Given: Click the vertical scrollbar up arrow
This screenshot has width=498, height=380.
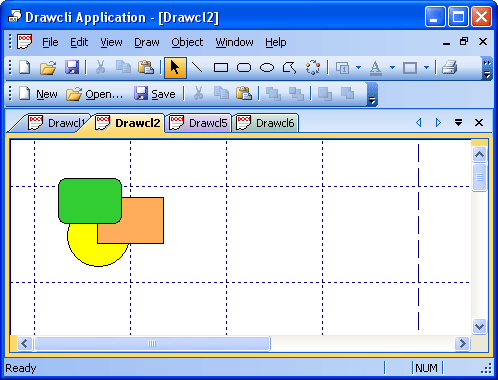Looking at the screenshot, I should tap(479, 154).
